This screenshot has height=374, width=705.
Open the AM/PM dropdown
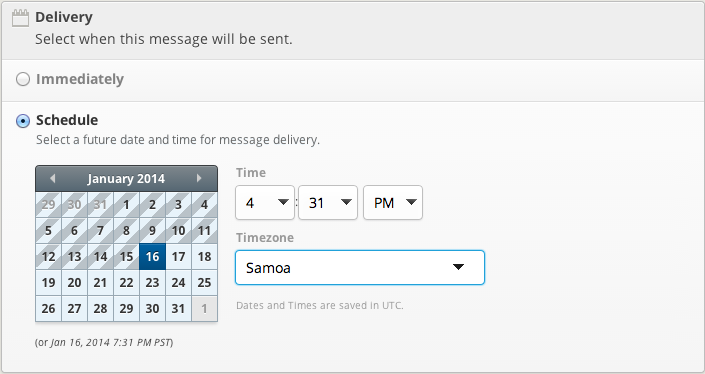click(x=393, y=203)
